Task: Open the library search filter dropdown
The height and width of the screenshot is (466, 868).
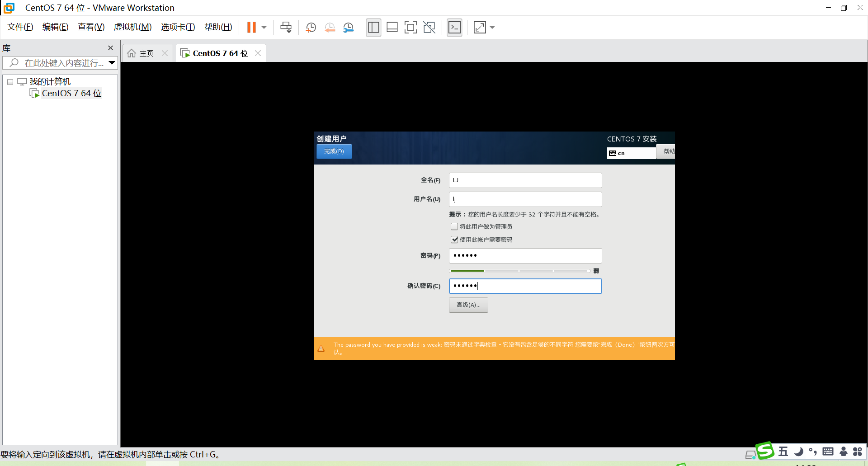Action: coord(112,63)
